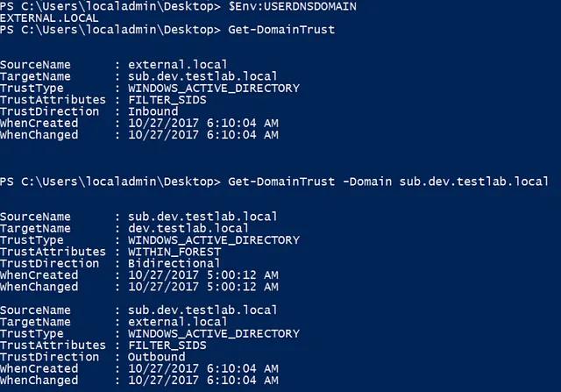Screen dimensions: 561x392
Task: Click the FILTER_SIDS value in first block
Action: pos(167,100)
